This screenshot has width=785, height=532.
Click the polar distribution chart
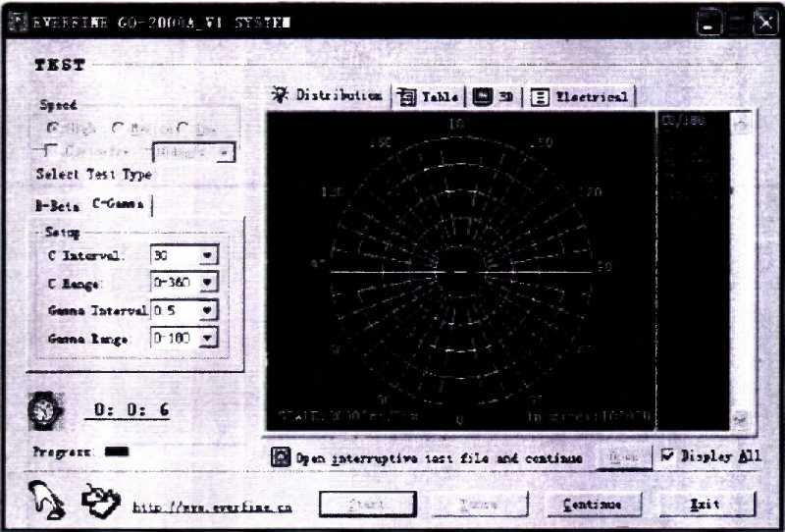point(460,271)
